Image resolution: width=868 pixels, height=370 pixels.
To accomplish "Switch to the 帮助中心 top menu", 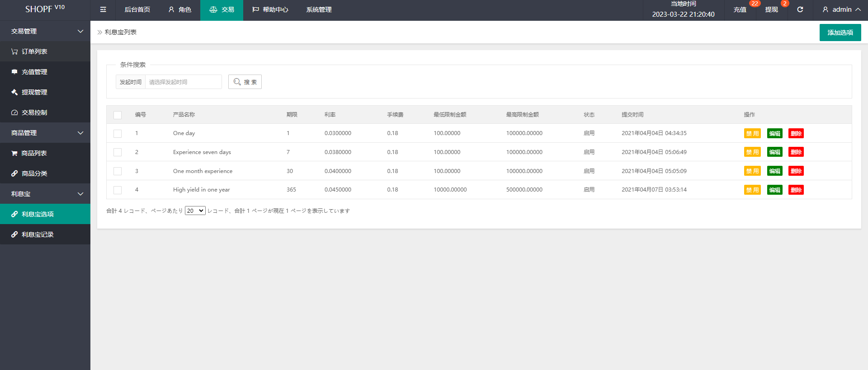I will point(270,9).
